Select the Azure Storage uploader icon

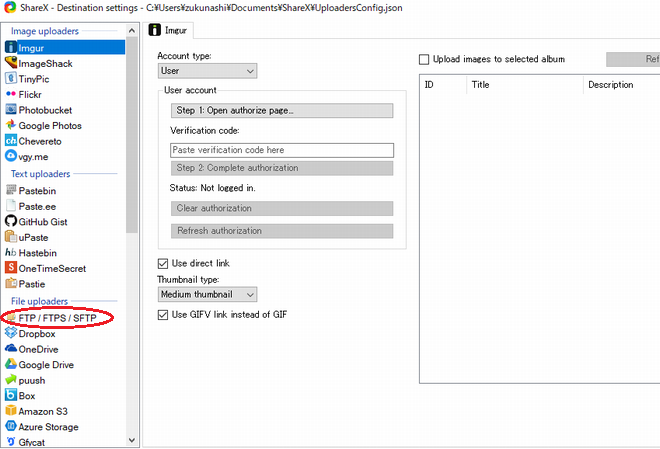11,426
